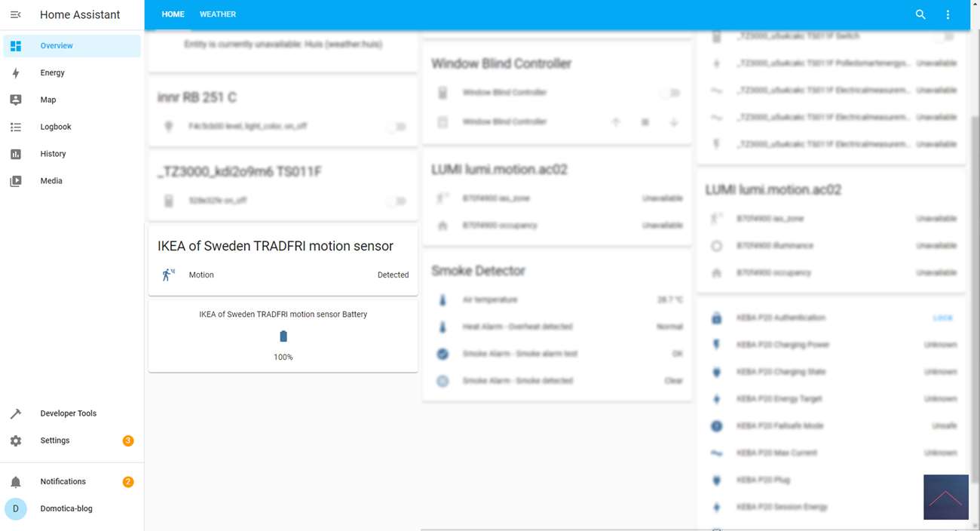The height and width of the screenshot is (531, 980).
Task: Switch to the HOME tab
Action: [x=173, y=14]
